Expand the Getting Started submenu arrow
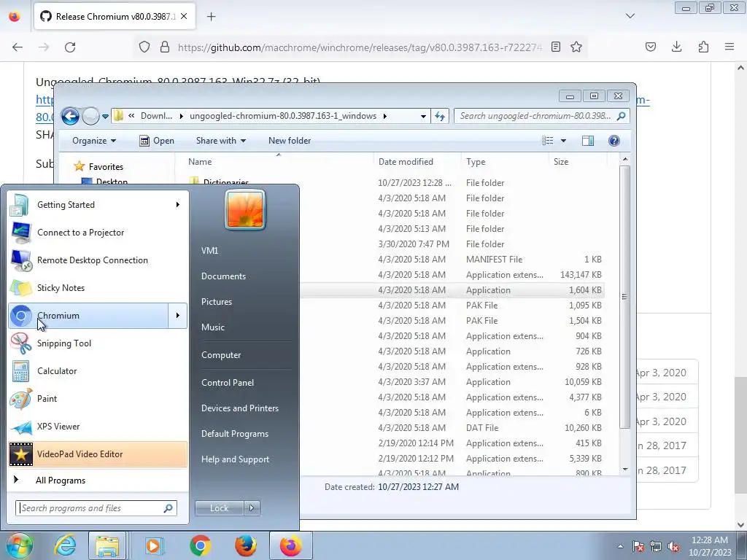 (x=178, y=205)
